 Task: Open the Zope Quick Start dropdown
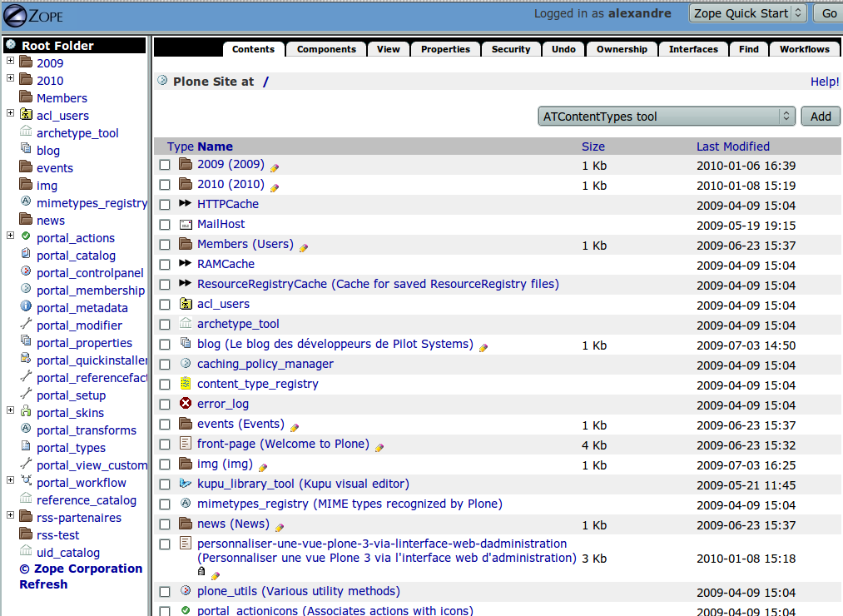(747, 13)
